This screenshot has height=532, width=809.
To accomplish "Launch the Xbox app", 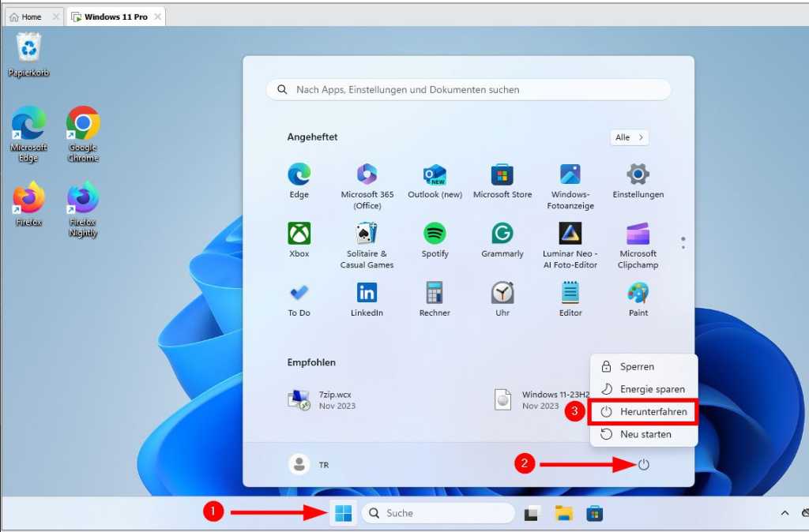I will 299,238.
